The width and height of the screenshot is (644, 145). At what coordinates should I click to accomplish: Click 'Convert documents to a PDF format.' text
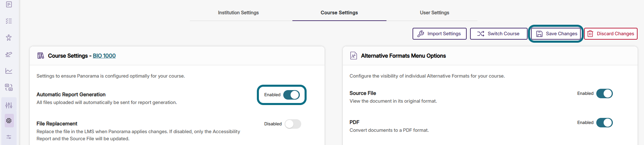point(389,130)
